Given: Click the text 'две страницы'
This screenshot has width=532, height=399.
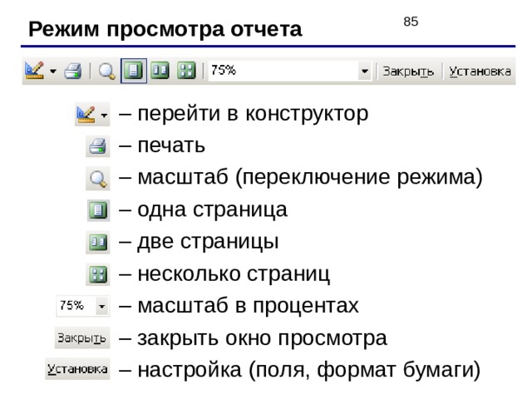Looking at the screenshot, I should tap(208, 242).
